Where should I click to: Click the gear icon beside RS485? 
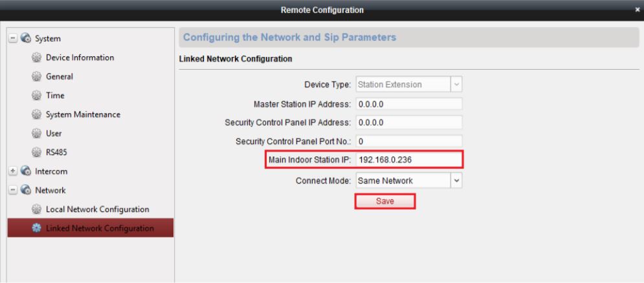37,152
